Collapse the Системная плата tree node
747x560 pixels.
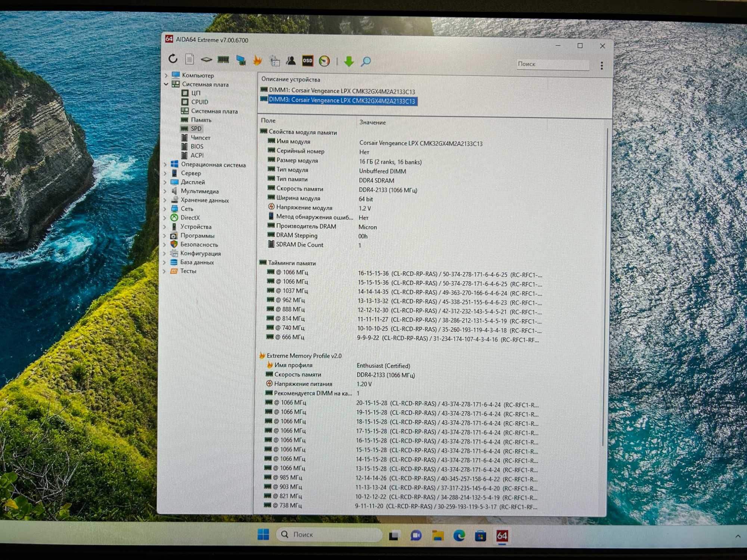166,84
